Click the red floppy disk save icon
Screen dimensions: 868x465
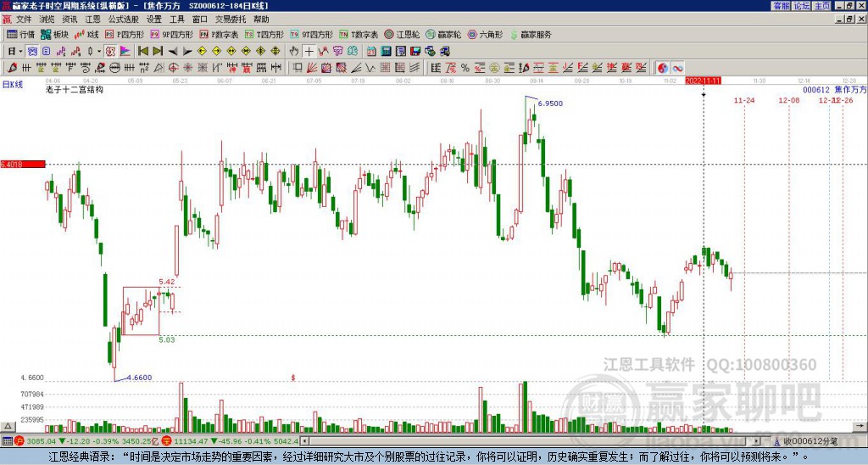(x=415, y=52)
